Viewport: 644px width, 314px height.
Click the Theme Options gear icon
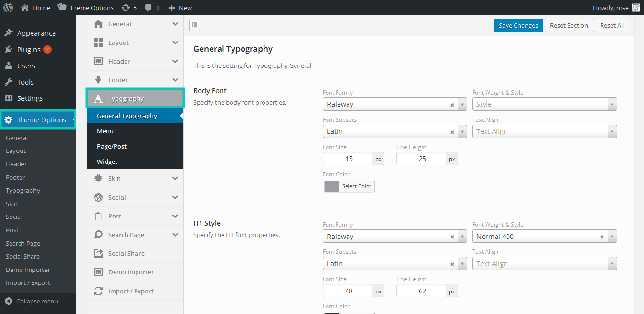click(x=9, y=119)
